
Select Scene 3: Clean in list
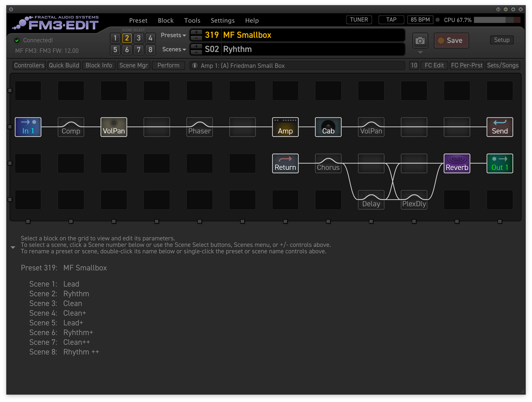click(56, 303)
